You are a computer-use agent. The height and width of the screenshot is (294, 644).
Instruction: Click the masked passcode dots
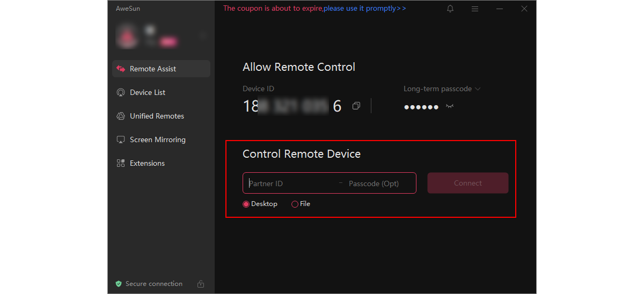point(421,107)
